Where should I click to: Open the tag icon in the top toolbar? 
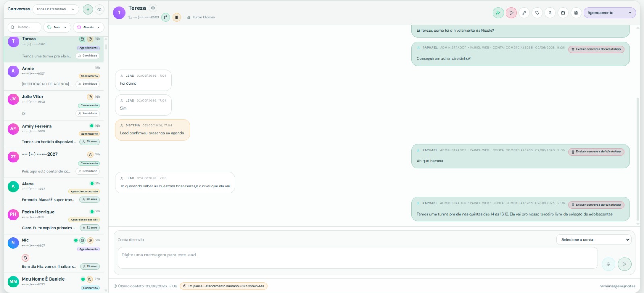(x=537, y=13)
